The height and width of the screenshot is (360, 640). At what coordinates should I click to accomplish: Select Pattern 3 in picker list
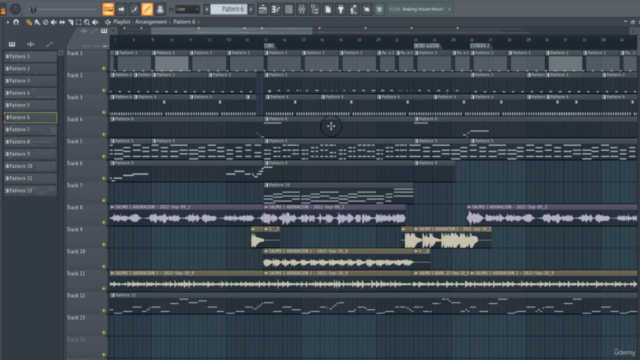[x=30, y=81]
